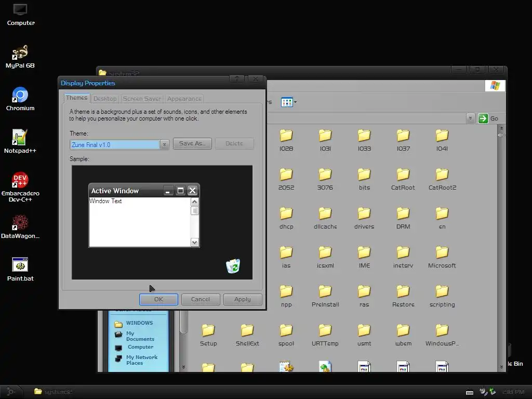Viewport: 532px width, 399px height.
Task: Click the file list scrollbar down arrow
Action: coord(501,367)
